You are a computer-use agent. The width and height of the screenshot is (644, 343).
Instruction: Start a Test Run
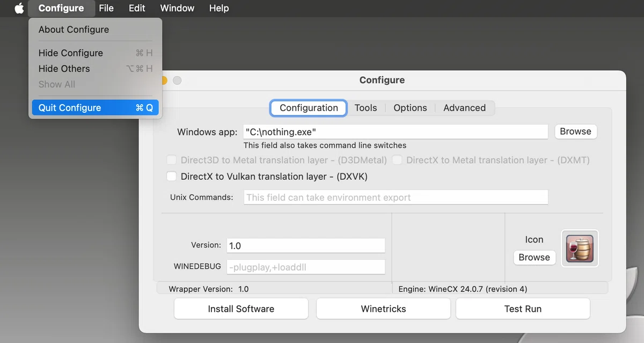(523, 309)
